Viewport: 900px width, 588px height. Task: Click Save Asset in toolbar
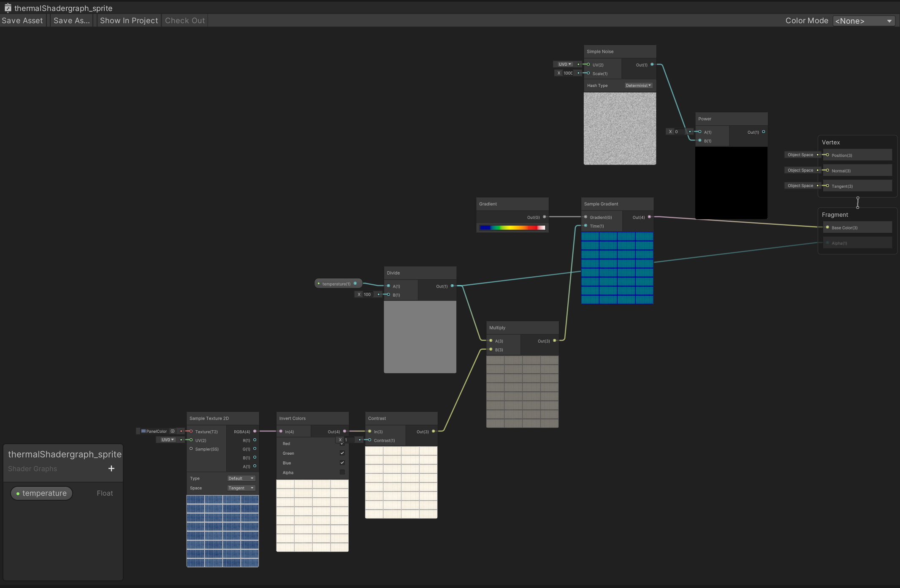click(22, 21)
